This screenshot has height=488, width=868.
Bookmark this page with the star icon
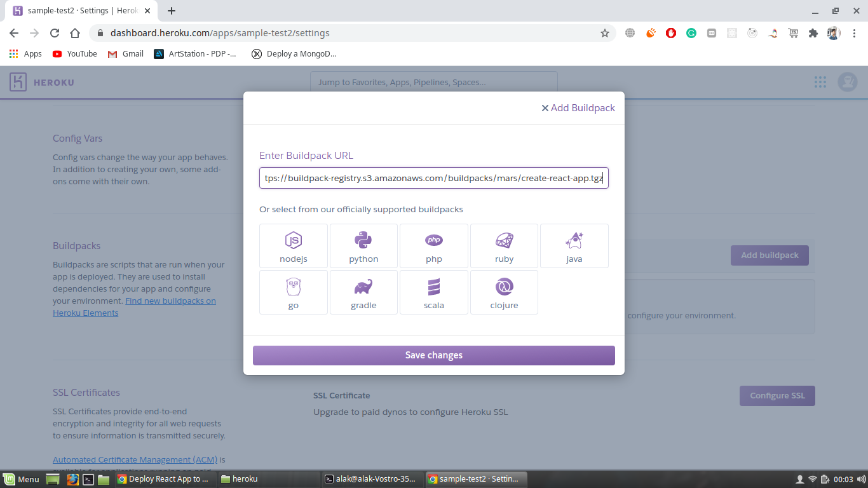(605, 33)
